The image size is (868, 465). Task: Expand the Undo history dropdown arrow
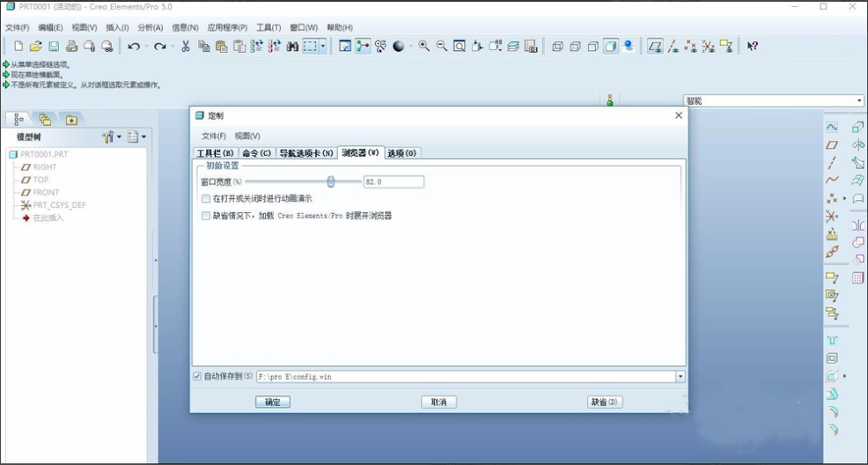point(147,47)
